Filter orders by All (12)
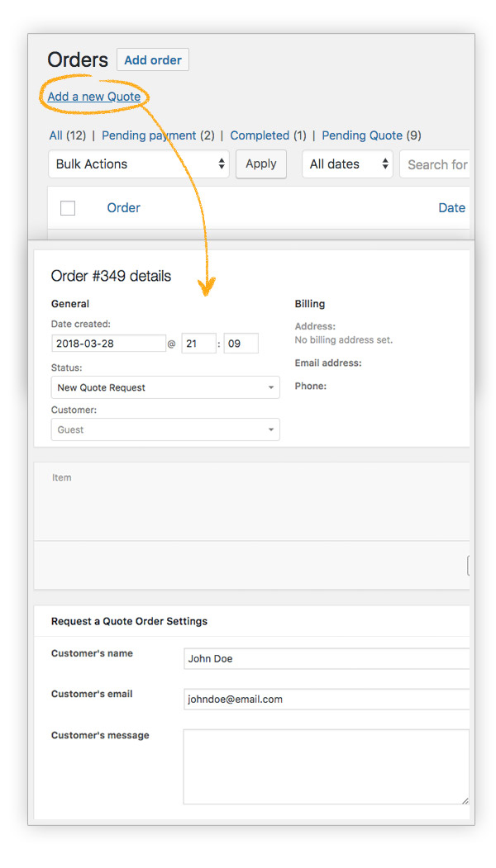Viewport: 496px width, 868px height. point(67,135)
